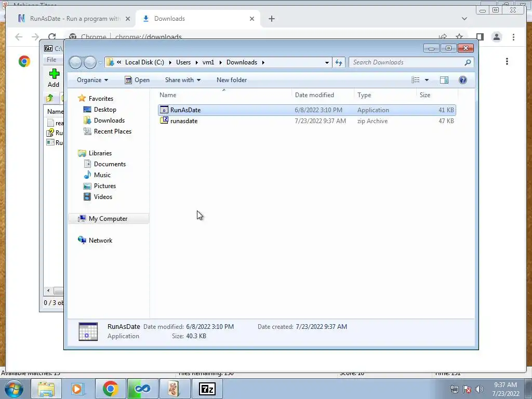This screenshot has height=399, width=532.
Task: Switch to the RunAsDate Chrome tab
Action: pyautogui.click(x=74, y=19)
